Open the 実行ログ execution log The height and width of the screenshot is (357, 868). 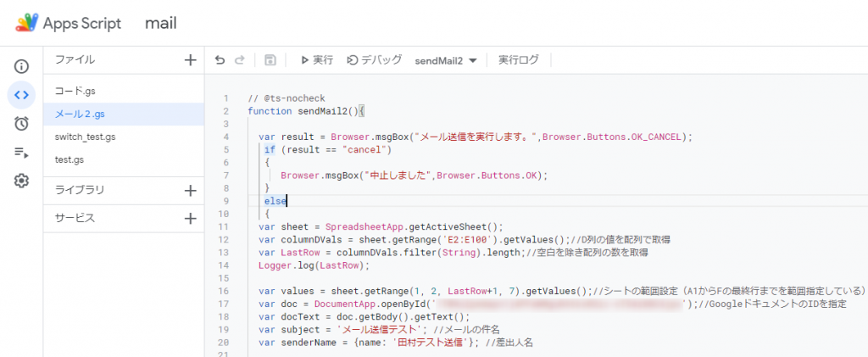[518, 60]
